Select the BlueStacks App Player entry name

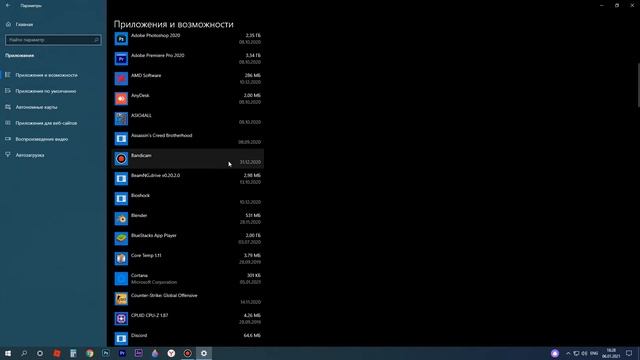153,236
